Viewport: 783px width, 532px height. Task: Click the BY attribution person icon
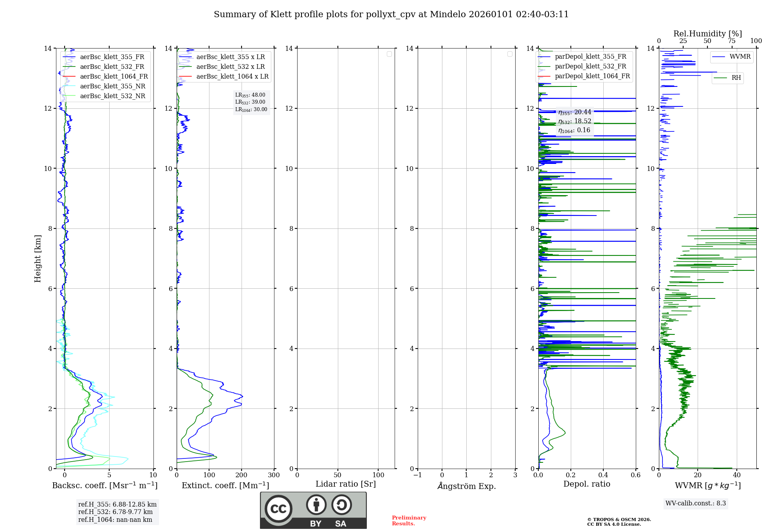[316, 505]
